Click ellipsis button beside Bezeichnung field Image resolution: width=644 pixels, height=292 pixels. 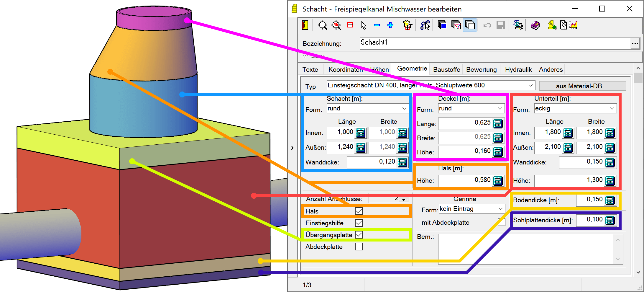click(635, 44)
